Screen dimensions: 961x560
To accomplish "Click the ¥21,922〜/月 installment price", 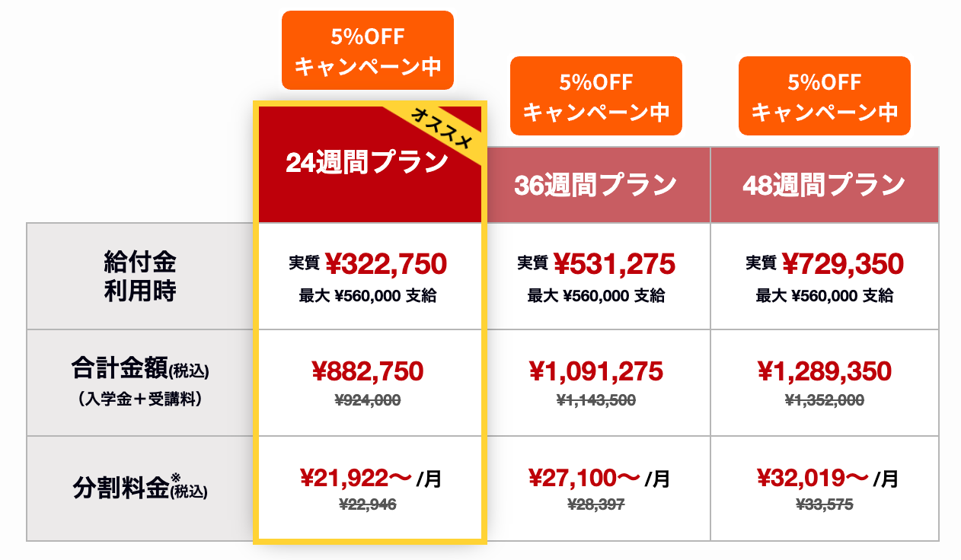I will pyautogui.click(x=371, y=478).
